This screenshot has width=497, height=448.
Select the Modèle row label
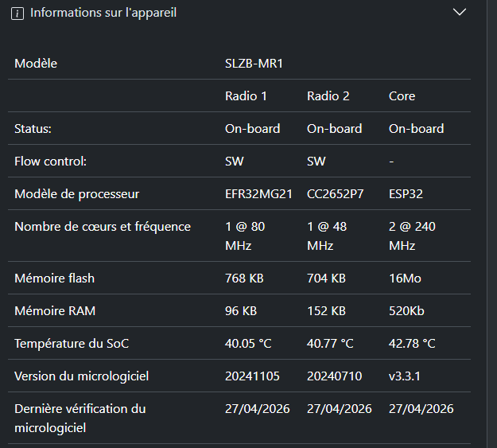point(36,64)
